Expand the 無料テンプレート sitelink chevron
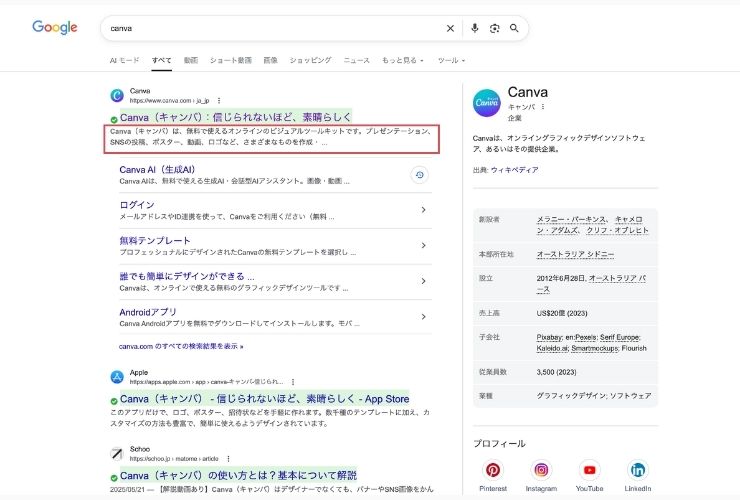This screenshot has height=500, width=740. pos(424,246)
